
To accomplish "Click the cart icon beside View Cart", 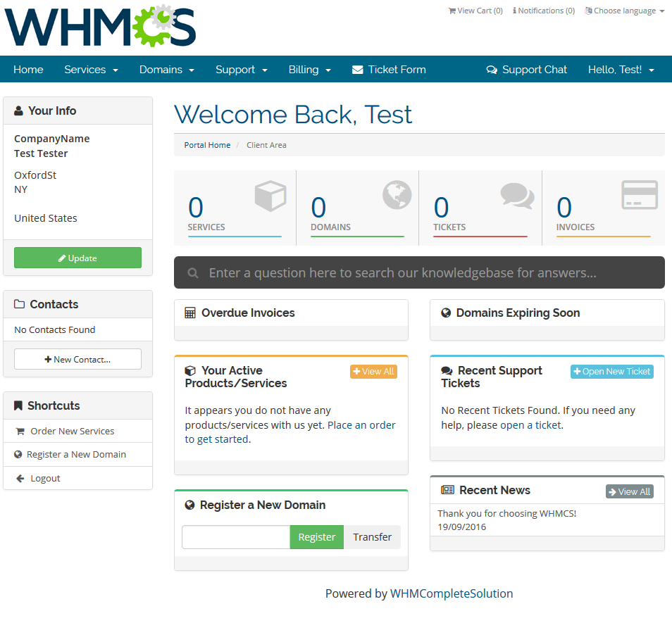I will click(452, 11).
